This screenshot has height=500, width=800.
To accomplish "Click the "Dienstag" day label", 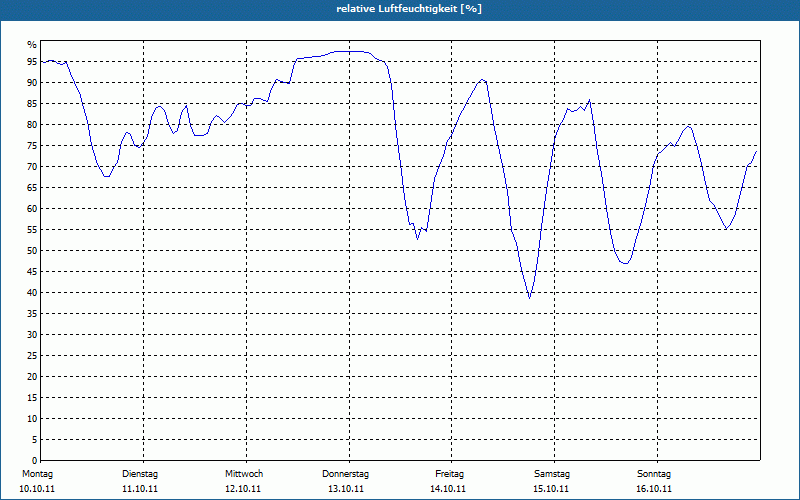I will (140, 474).
